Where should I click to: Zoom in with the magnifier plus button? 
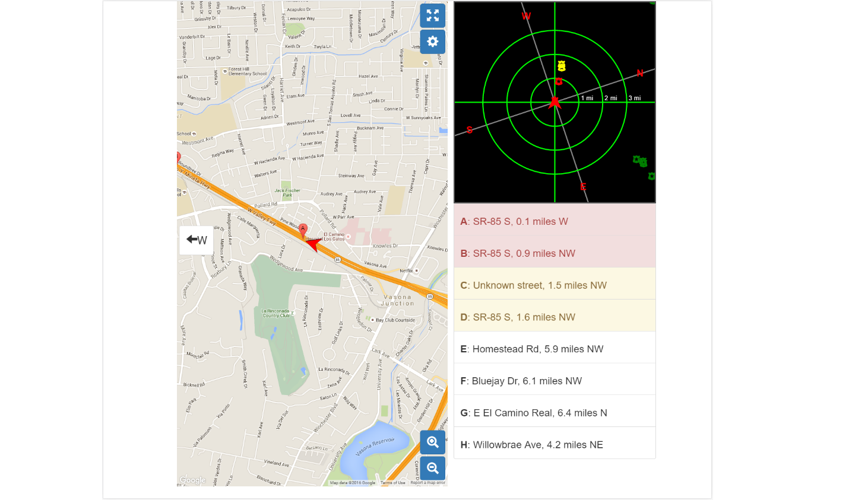433,442
